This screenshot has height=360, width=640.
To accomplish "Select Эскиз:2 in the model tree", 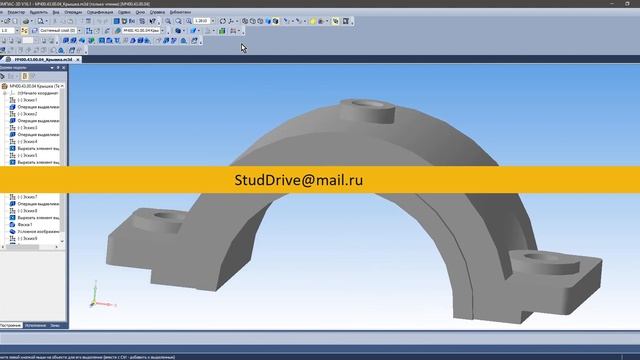I will pyautogui.click(x=27, y=114).
